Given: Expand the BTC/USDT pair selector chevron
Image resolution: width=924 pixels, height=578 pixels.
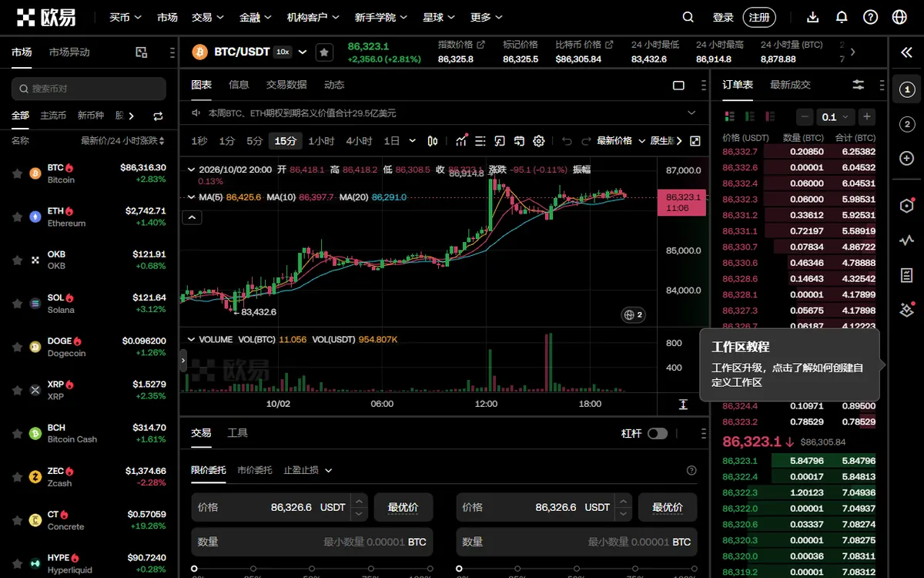Looking at the screenshot, I should 303,52.
